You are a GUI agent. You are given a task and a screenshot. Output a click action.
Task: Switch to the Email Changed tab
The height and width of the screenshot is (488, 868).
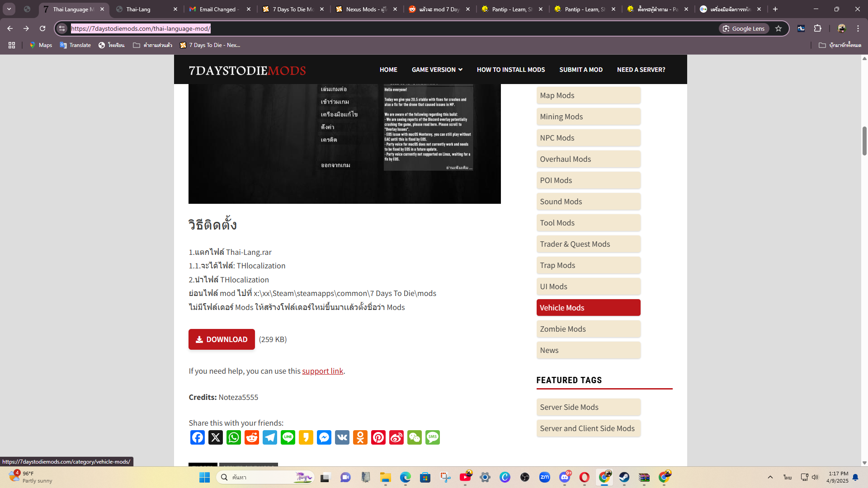pyautogui.click(x=220, y=9)
